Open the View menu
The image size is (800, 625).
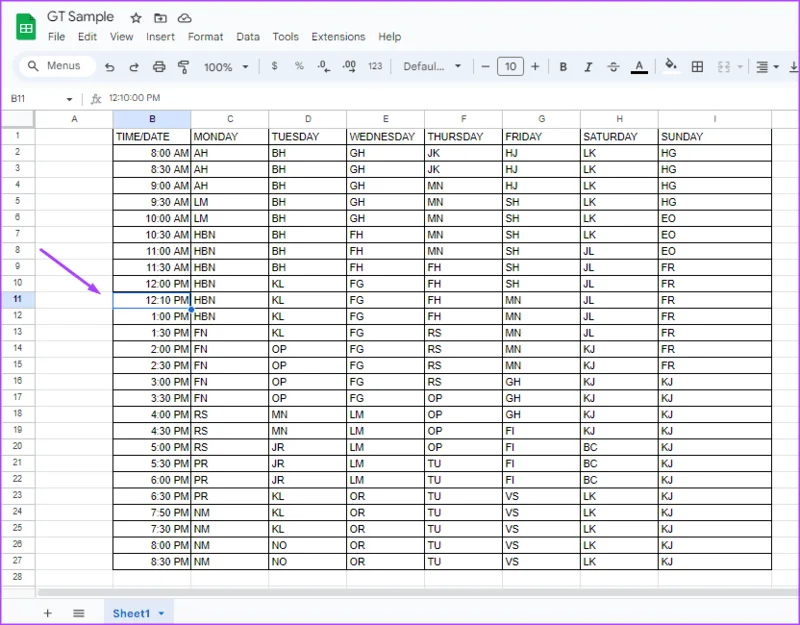[x=121, y=37]
